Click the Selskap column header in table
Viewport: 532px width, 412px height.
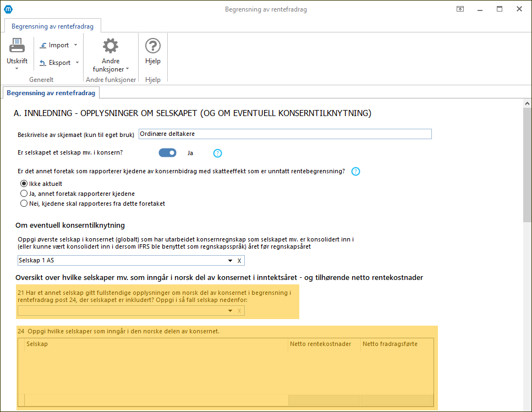pyautogui.click(x=156, y=344)
